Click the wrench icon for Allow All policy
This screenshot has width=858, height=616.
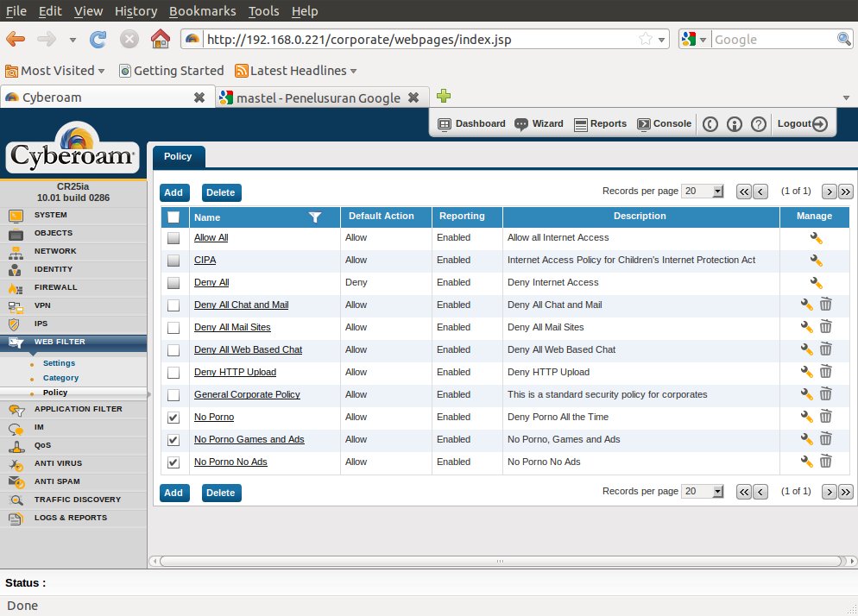815,238
